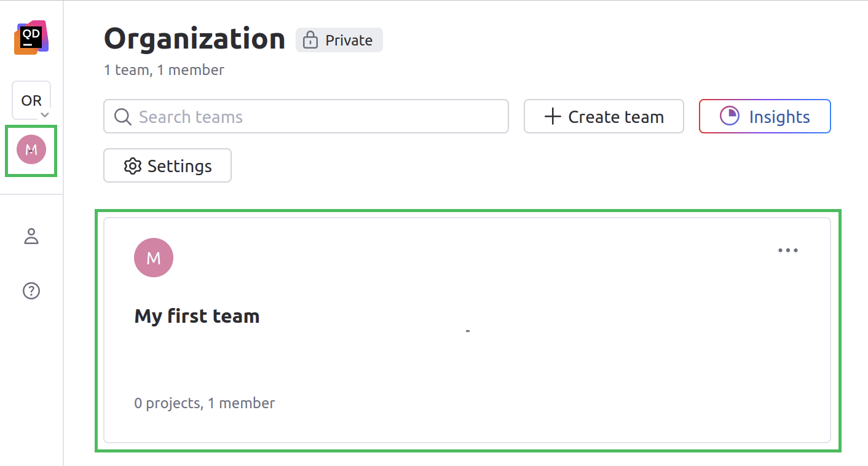Click the M profile avatar in the sidebar
The width and height of the screenshot is (868, 466).
[31, 149]
